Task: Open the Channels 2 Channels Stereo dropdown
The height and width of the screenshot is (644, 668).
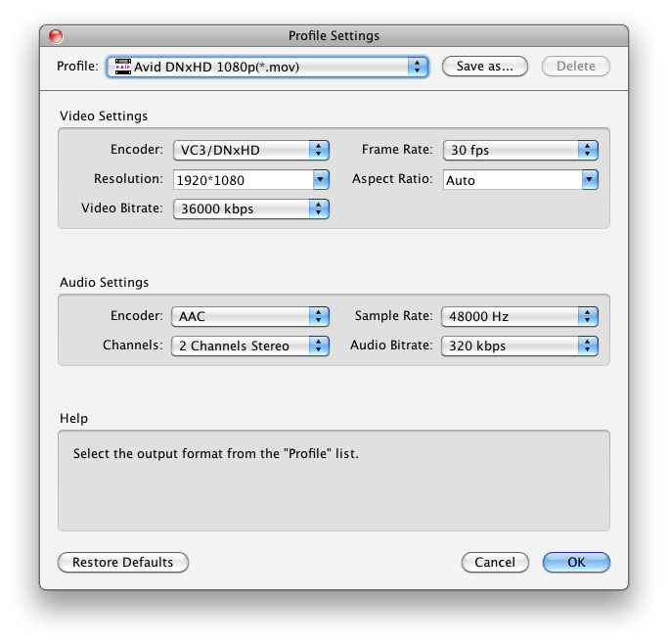Action: click(x=250, y=345)
